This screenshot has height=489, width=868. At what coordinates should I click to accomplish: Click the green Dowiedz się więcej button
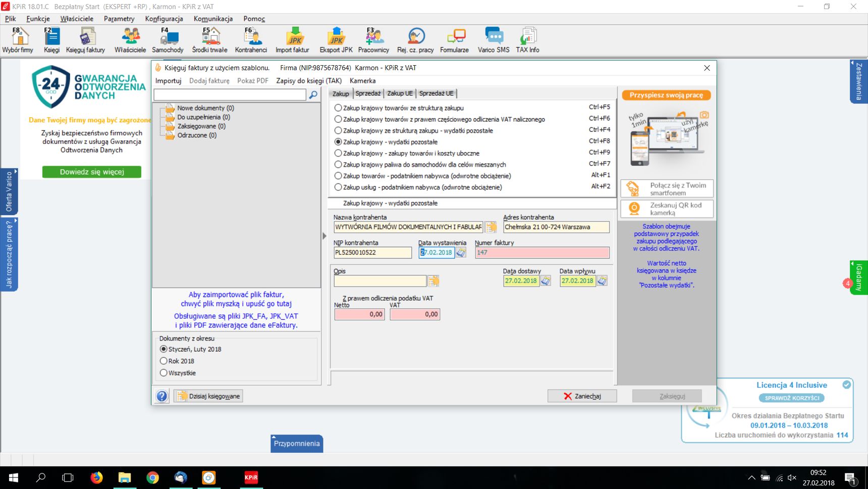[92, 172]
